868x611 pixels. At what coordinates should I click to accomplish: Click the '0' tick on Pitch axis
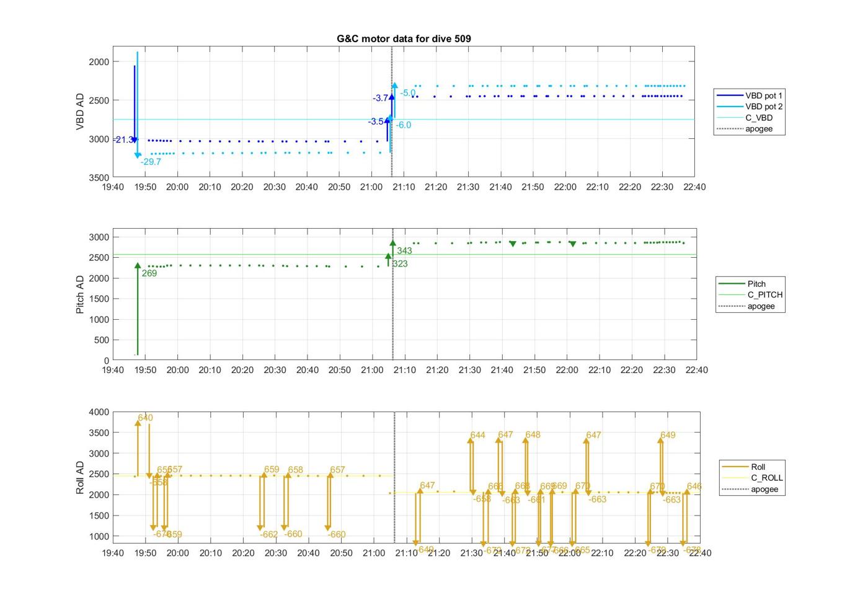[107, 361]
